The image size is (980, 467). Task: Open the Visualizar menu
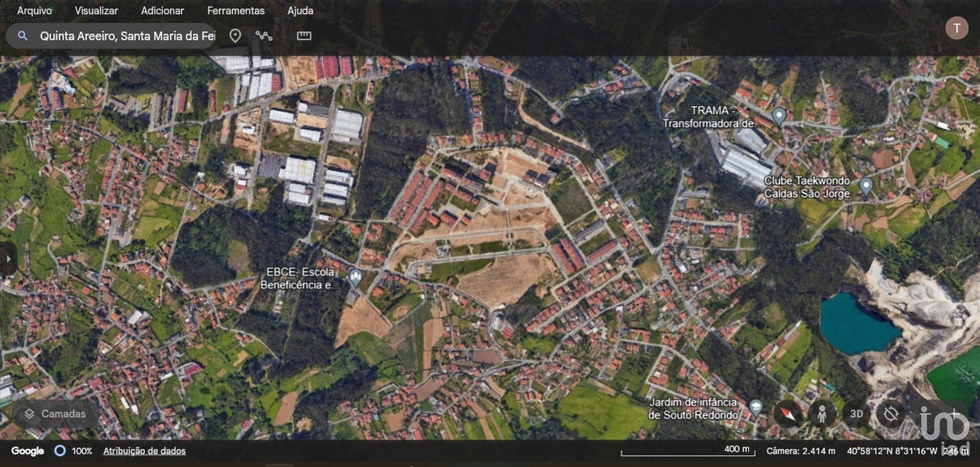click(96, 11)
